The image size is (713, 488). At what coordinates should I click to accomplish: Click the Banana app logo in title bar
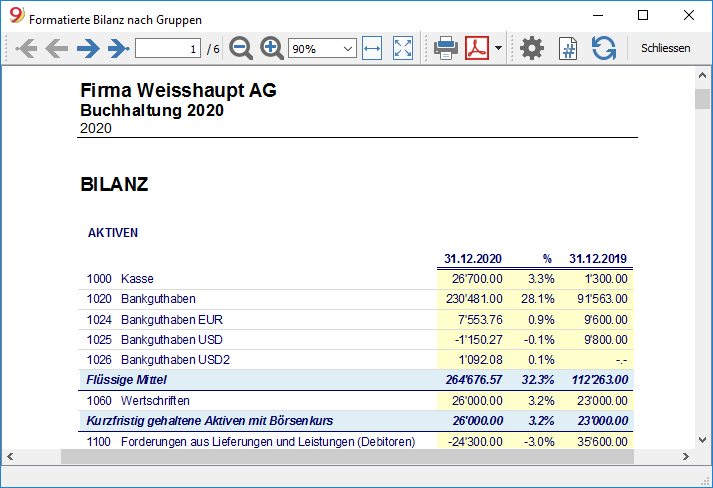click(x=16, y=15)
